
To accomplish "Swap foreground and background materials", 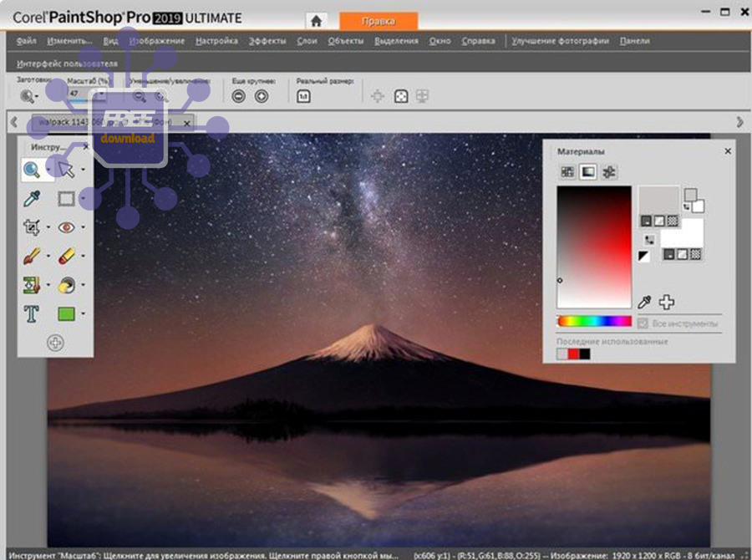I will click(648, 240).
